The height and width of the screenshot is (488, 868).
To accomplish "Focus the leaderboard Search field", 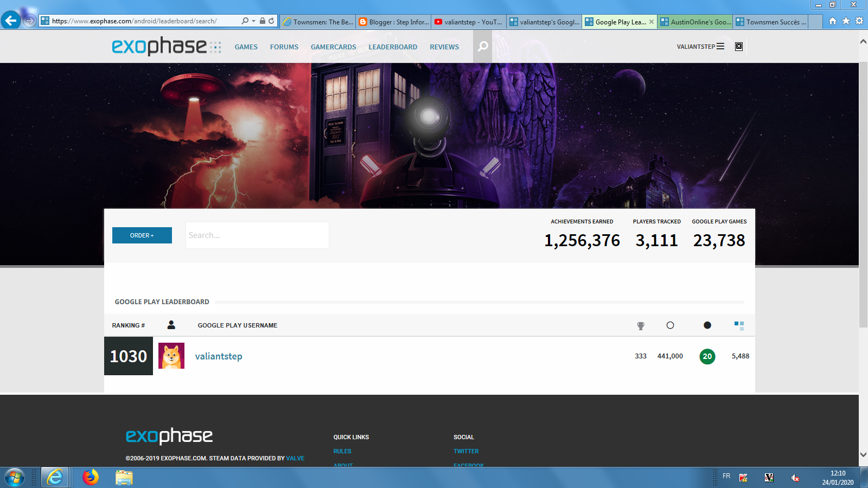I will coord(257,235).
